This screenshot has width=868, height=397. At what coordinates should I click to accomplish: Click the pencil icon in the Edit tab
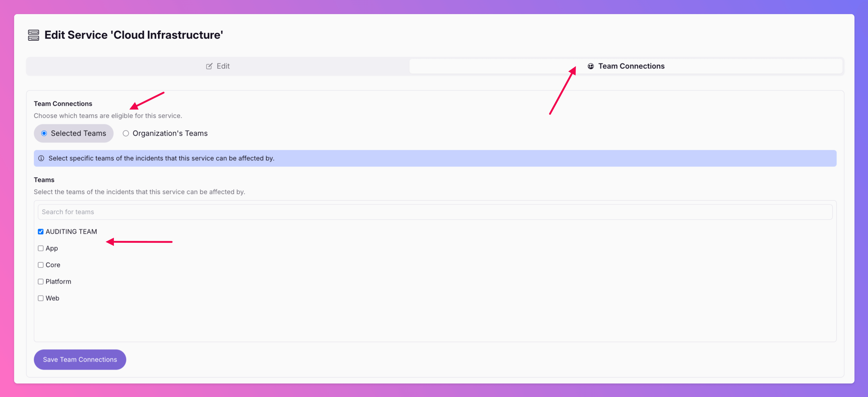209,66
